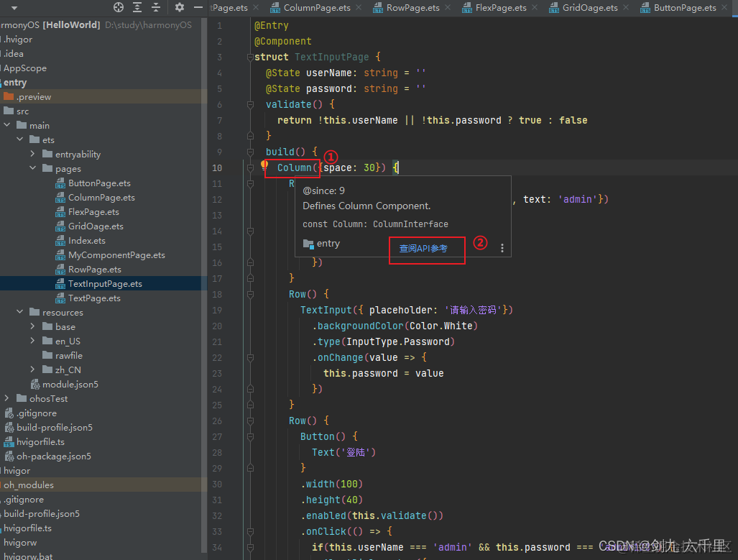The width and height of the screenshot is (738, 560).
Task: Click the TextInputPage struct name
Action: (x=332, y=57)
